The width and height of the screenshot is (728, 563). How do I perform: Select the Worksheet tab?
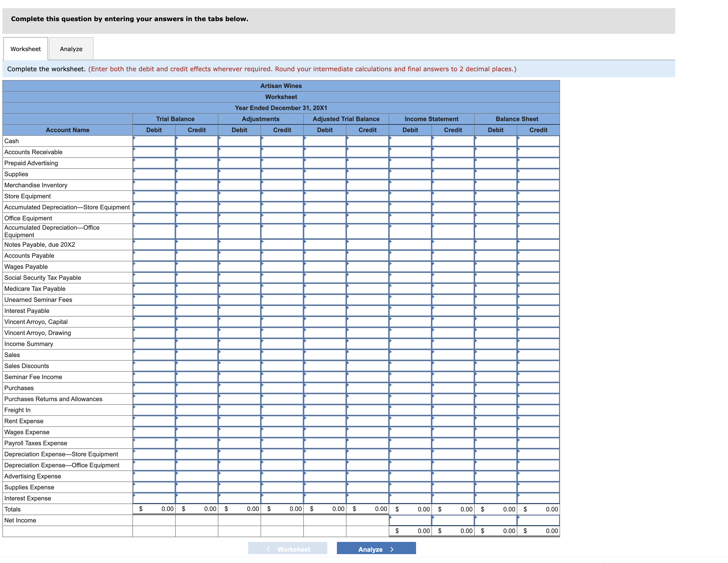26,49
